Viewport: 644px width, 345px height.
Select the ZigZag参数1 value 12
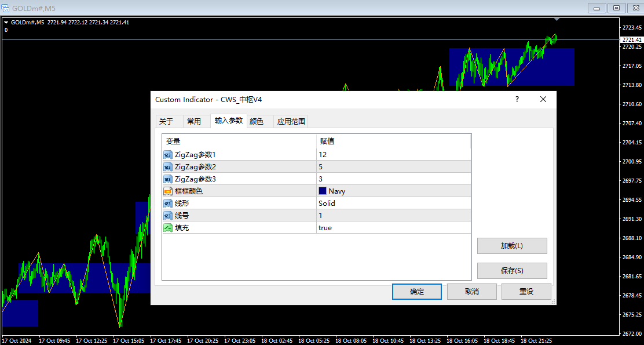[393, 155]
